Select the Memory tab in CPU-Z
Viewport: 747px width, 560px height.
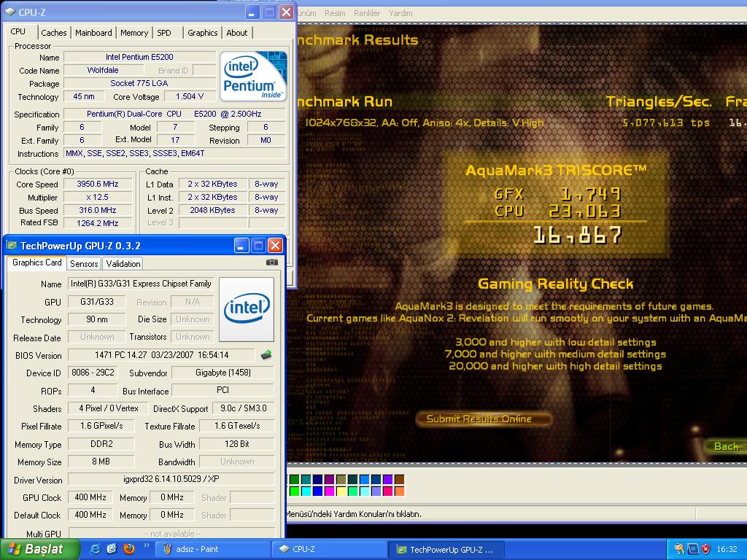tap(134, 33)
